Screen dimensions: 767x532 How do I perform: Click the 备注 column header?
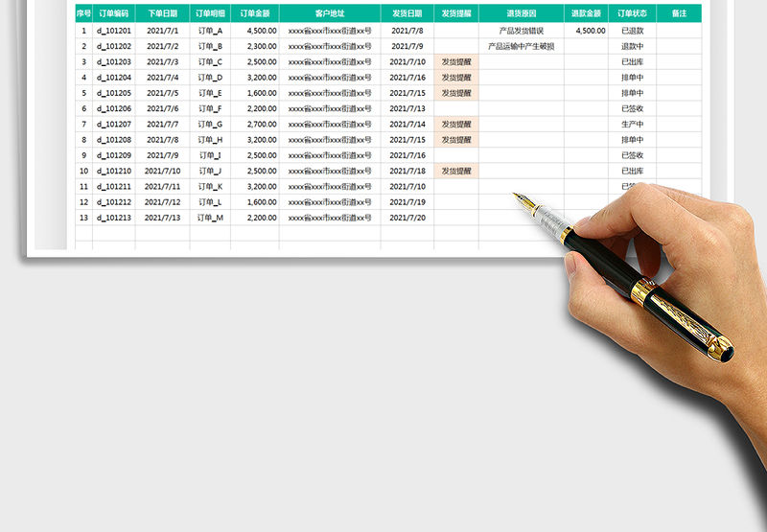coord(679,14)
